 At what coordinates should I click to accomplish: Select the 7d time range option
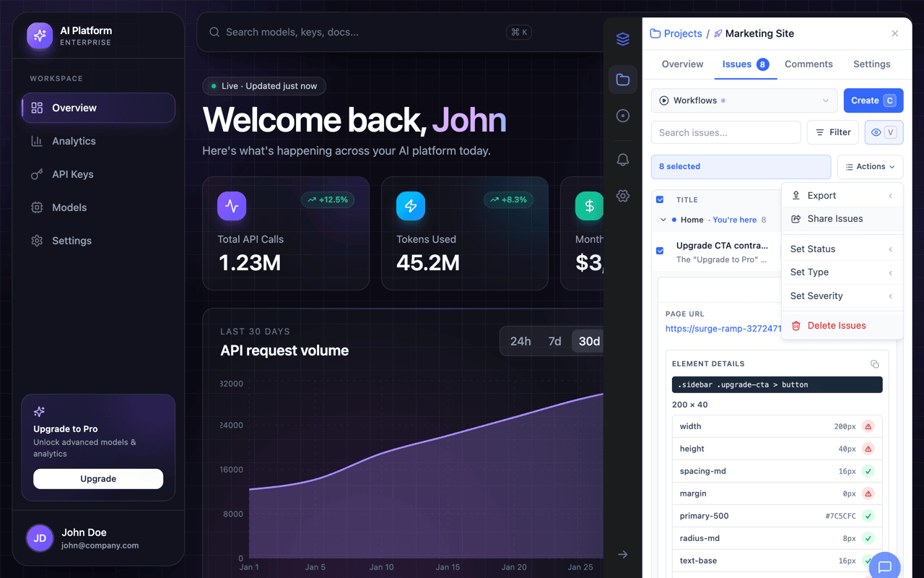[554, 341]
